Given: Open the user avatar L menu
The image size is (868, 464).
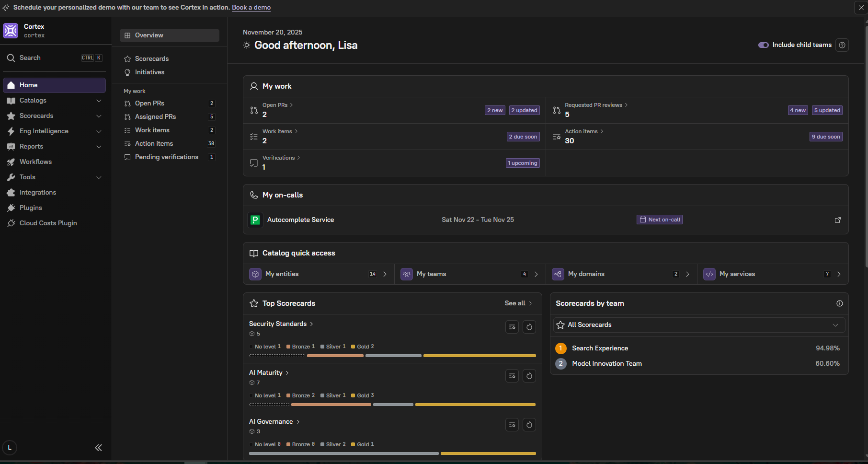Looking at the screenshot, I should click(x=10, y=448).
